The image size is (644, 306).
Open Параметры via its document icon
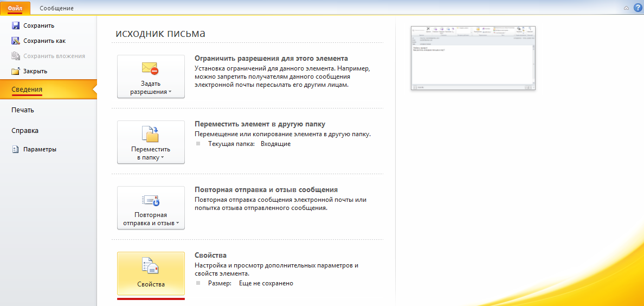click(x=15, y=149)
